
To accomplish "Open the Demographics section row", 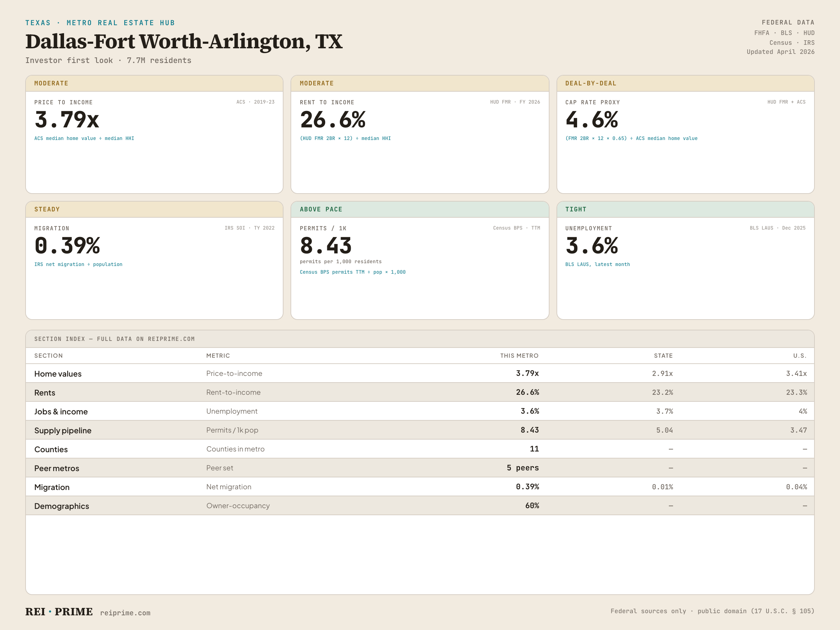I will [x=420, y=506].
